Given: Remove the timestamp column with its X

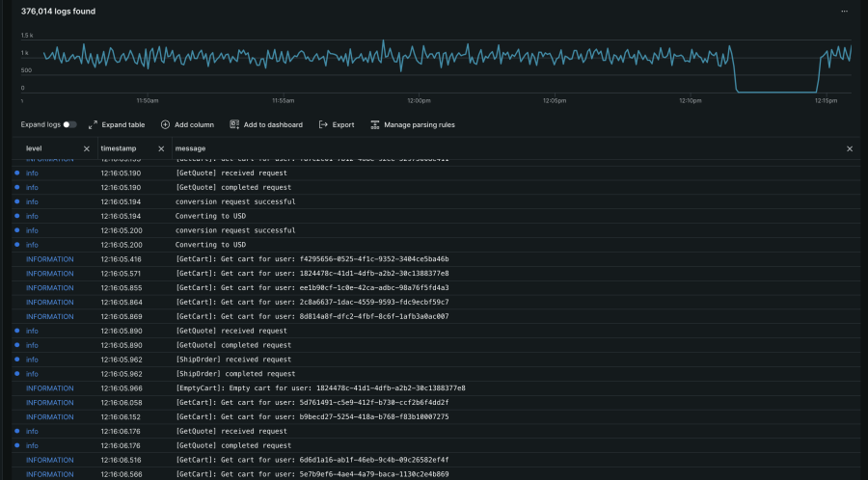Looking at the screenshot, I should [x=160, y=149].
